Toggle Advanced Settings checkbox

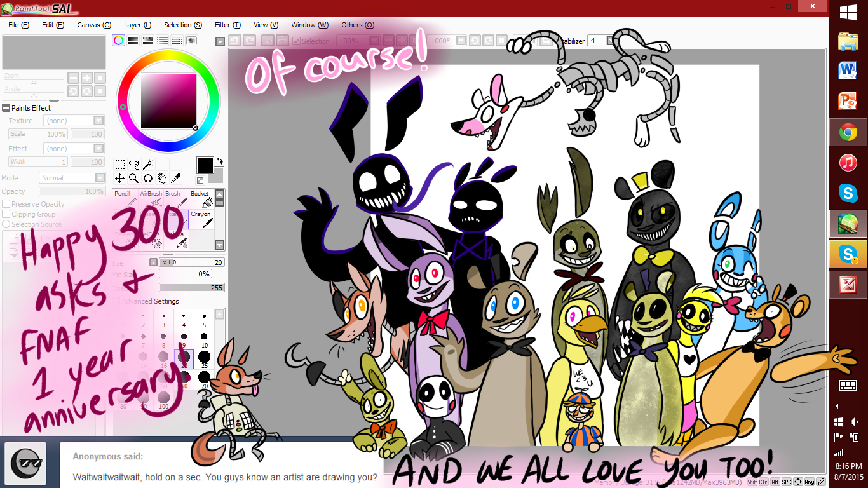(x=116, y=301)
